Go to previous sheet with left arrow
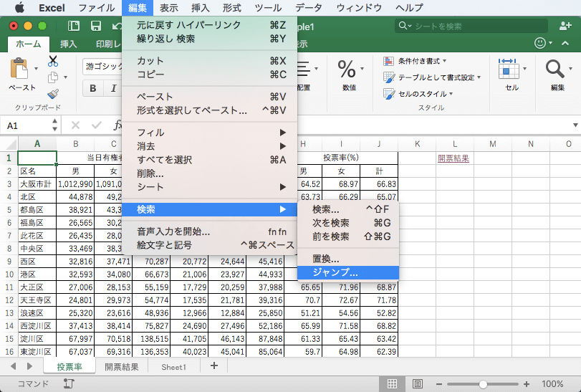The width and height of the screenshot is (581, 392). 14,366
